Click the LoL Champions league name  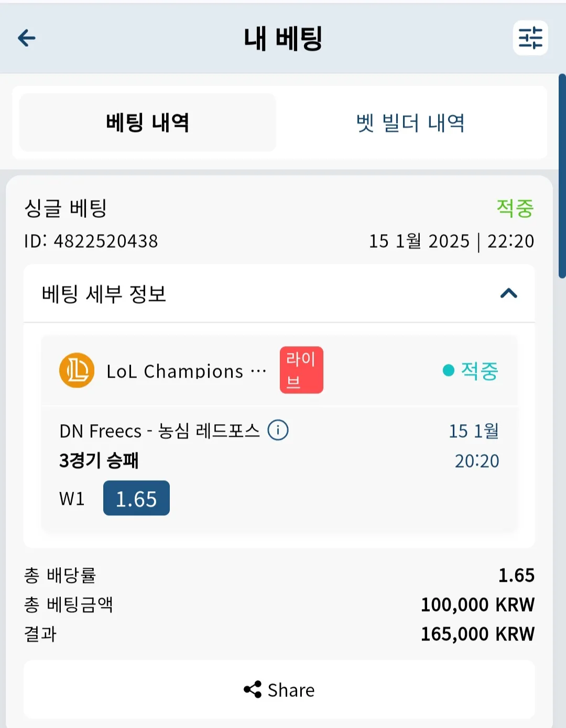[187, 371]
